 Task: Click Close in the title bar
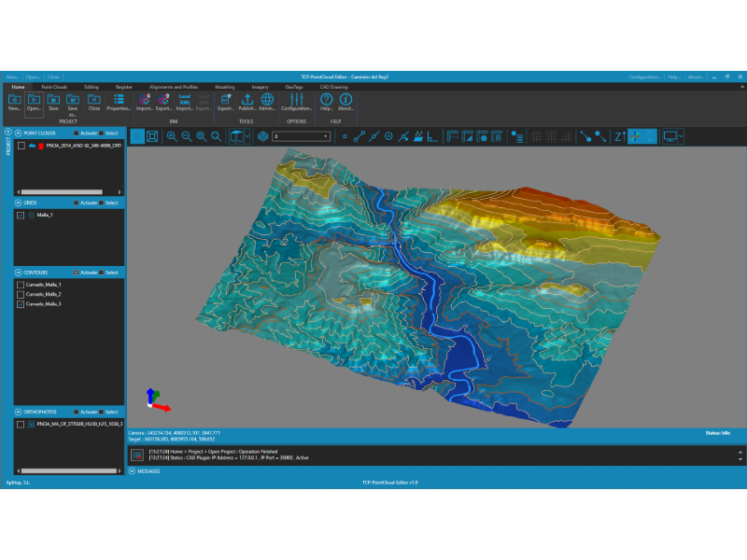pos(53,77)
